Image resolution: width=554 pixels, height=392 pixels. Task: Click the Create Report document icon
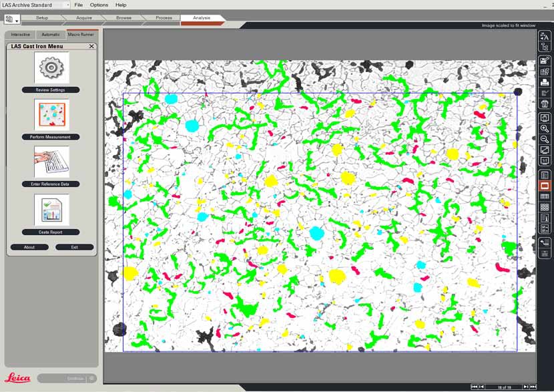pyautogui.click(x=51, y=210)
